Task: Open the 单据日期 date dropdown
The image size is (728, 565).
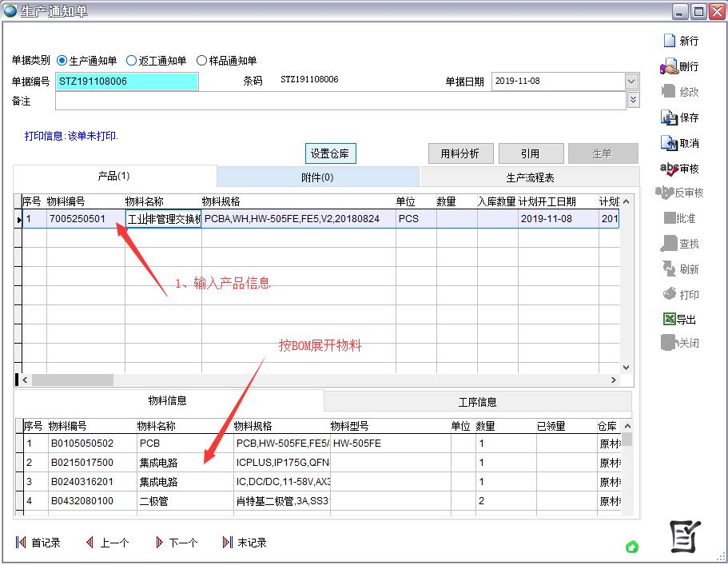Action: 631,82
